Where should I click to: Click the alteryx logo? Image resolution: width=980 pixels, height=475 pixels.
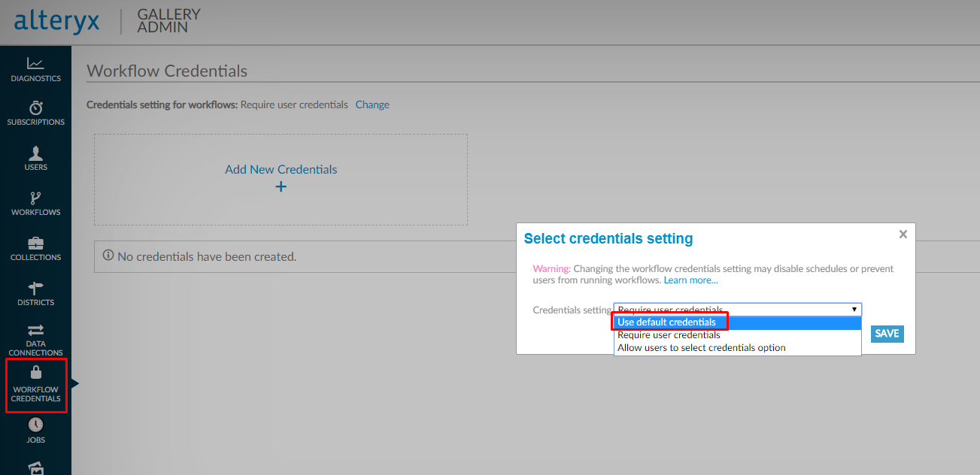56,22
